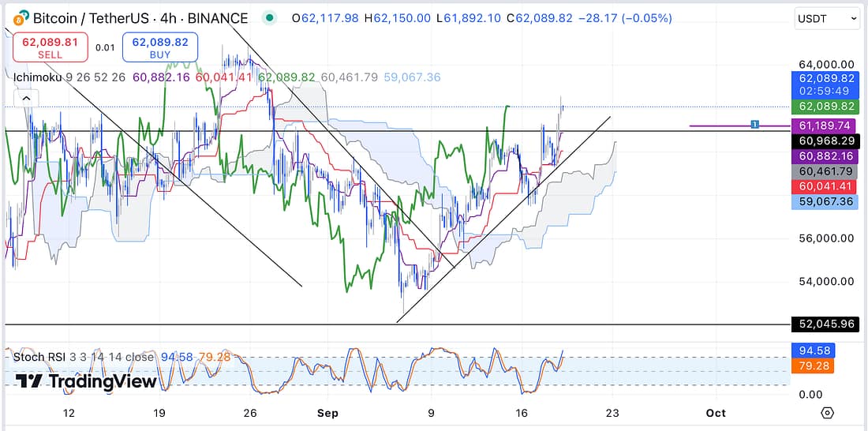Click the blue alert marker on the purple line
The height and width of the screenshot is (431, 868).
pyautogui.click(x=755, y=125)
